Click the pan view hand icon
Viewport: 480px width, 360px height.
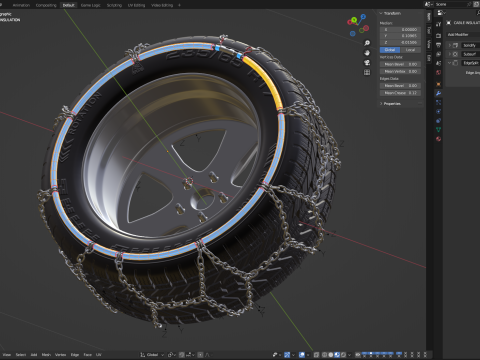367,53
